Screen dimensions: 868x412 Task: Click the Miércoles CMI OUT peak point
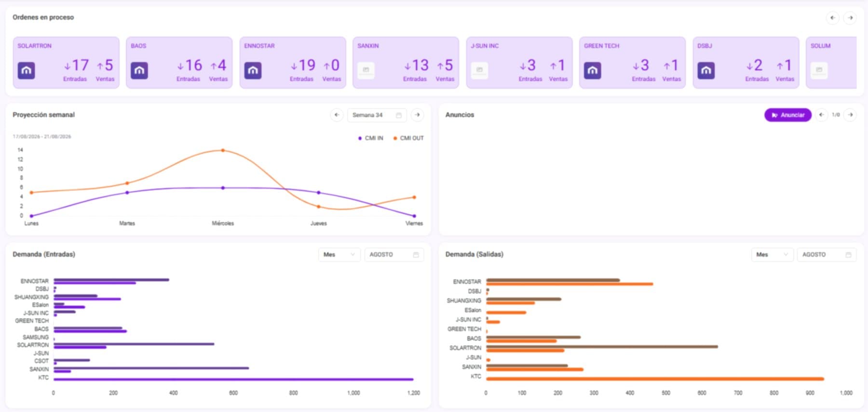223,150
